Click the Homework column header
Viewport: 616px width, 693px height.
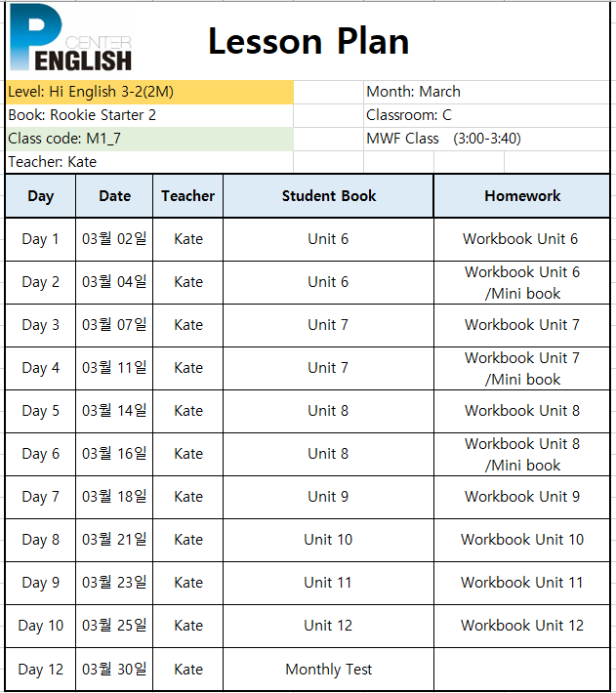(522, 196)
